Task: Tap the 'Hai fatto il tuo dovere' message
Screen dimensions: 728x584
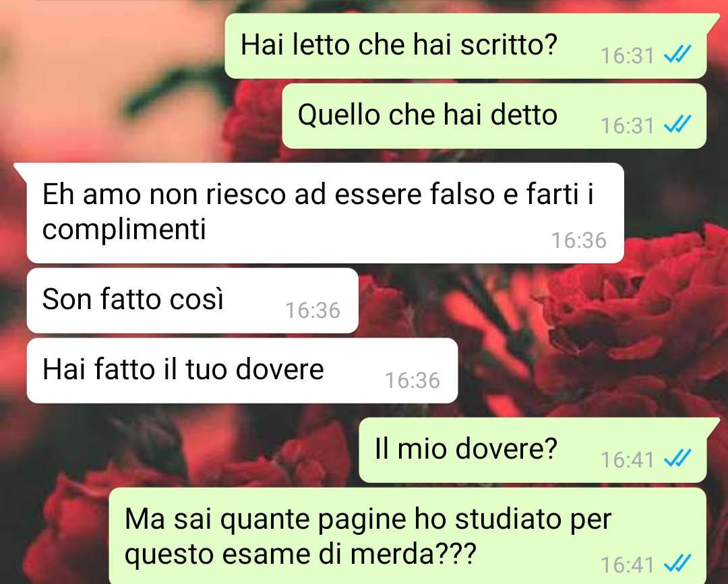Action: click(x=243, y=370)
